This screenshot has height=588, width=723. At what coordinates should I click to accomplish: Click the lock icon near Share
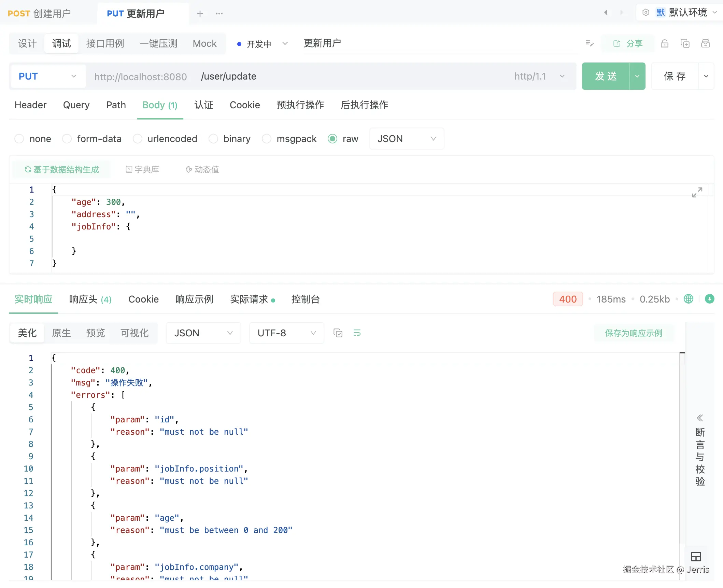point(664,43)
